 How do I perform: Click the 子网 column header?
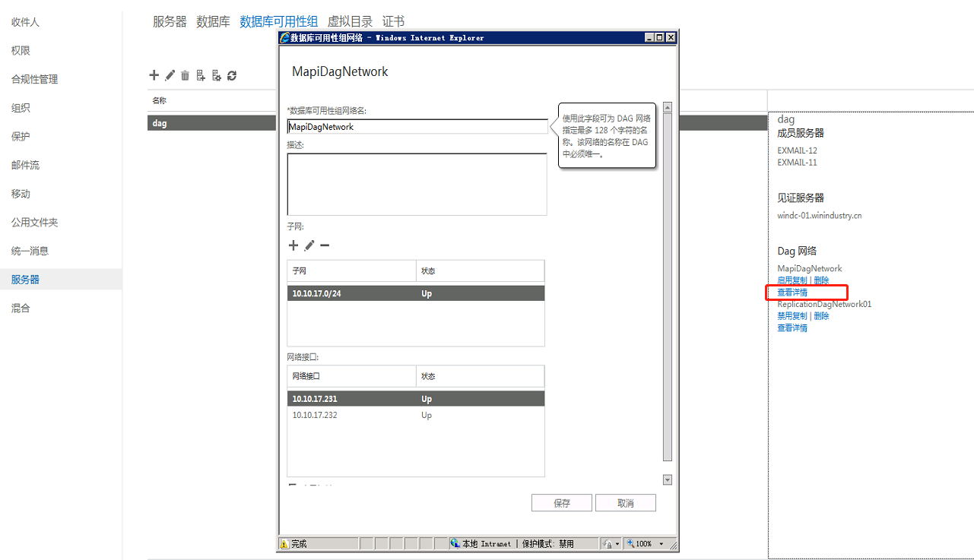point(352,271)
